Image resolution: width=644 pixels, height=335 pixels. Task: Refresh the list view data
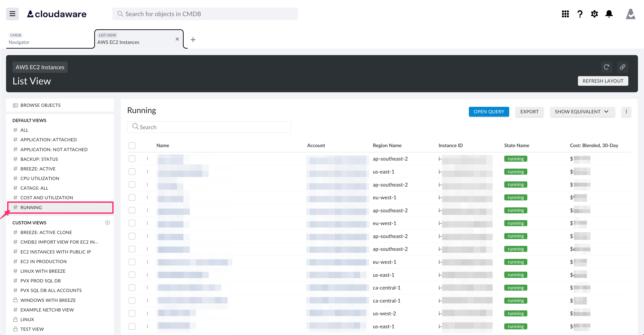[607, 67]
